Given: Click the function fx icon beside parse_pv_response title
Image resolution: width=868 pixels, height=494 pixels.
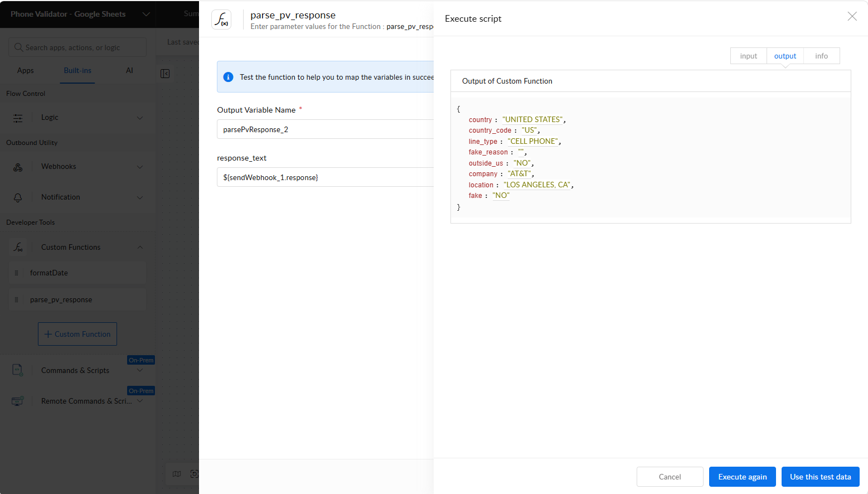Looking at the screenshot, I should click(221, 20).
